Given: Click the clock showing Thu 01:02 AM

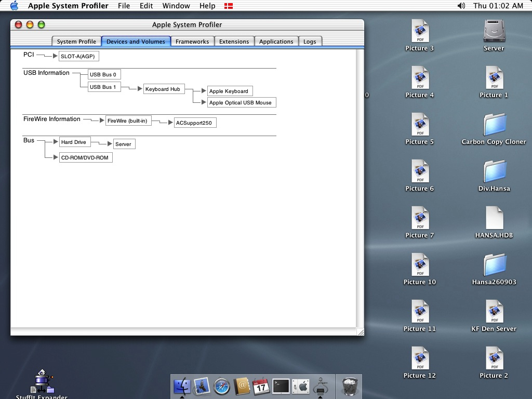Looking at the screenshot, I should pos(498,6).
